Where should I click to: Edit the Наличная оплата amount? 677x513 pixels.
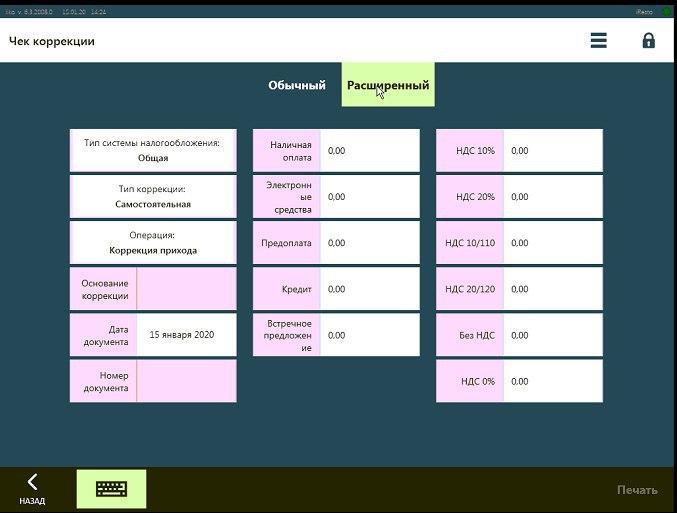(x=370, y=150)
